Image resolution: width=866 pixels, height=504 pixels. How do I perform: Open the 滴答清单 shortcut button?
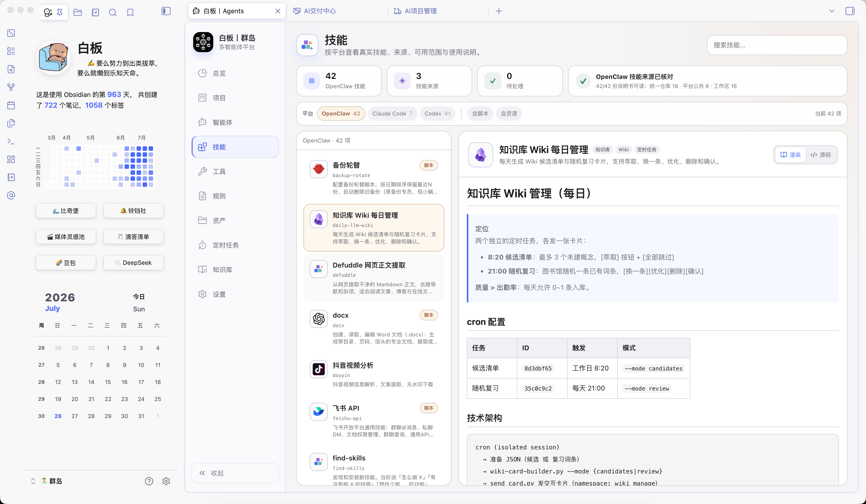pyautogui.click(x=133, y=237)
